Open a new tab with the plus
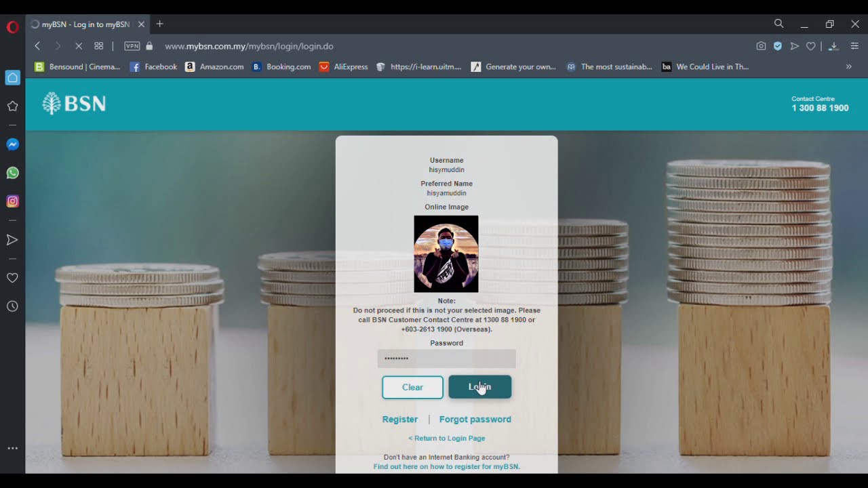The image size is (868, 488). coord(160,24)
